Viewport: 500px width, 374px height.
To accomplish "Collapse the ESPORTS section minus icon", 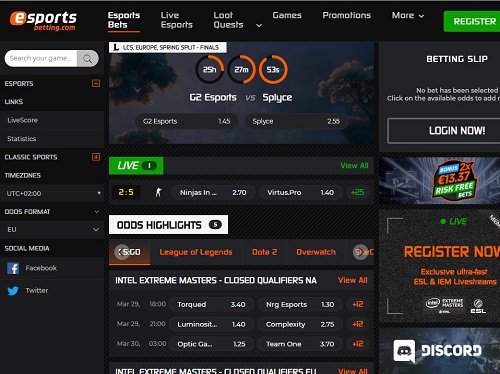I will coord(96,83).
